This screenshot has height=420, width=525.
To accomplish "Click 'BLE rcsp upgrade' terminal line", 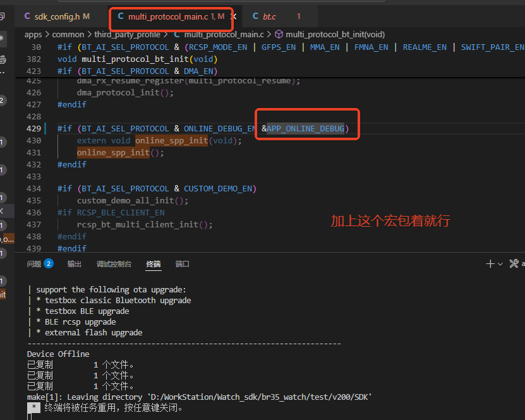I will (x=80, y=322).
